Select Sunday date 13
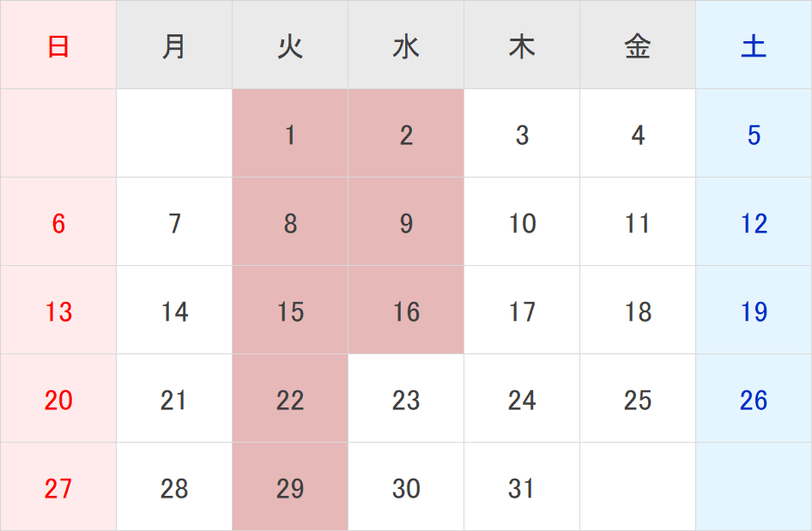 coord(58,311)
